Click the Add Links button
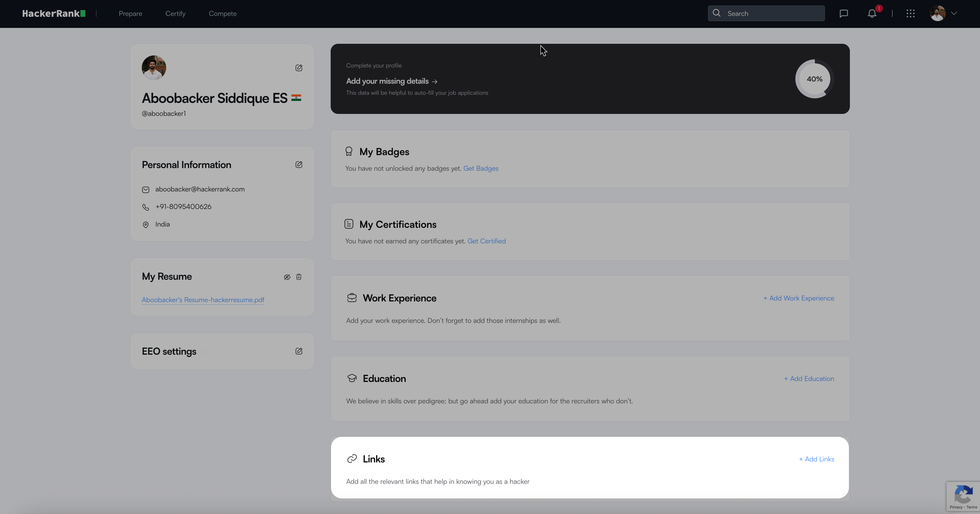Screen dimensions: 980x514 tap(816, 459)
